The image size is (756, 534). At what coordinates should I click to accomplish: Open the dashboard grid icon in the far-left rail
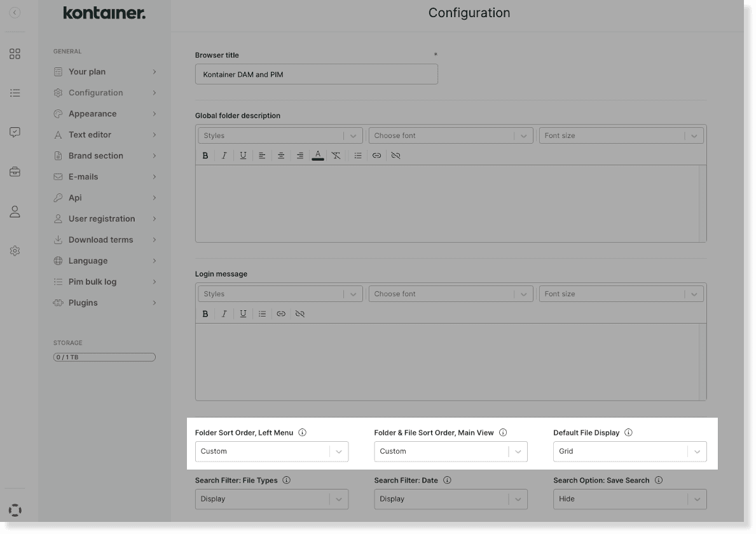(x=15, y=54)
